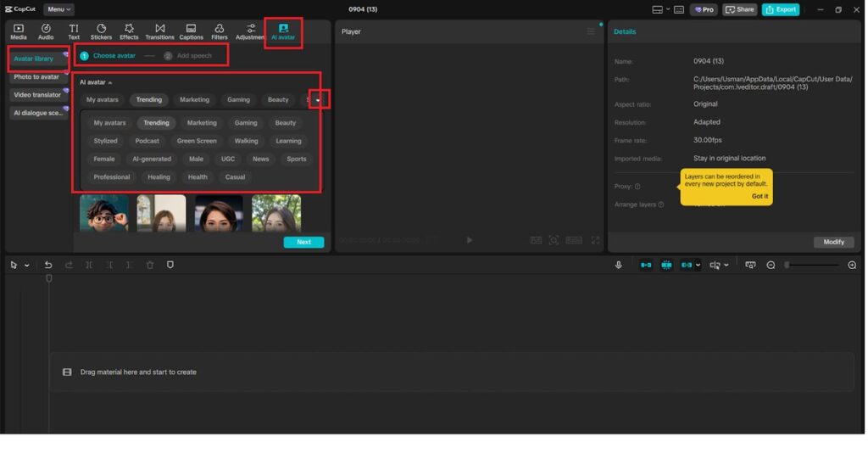Open the Transitions panel
Screen dimensions: 868x459
coord(159,31)
